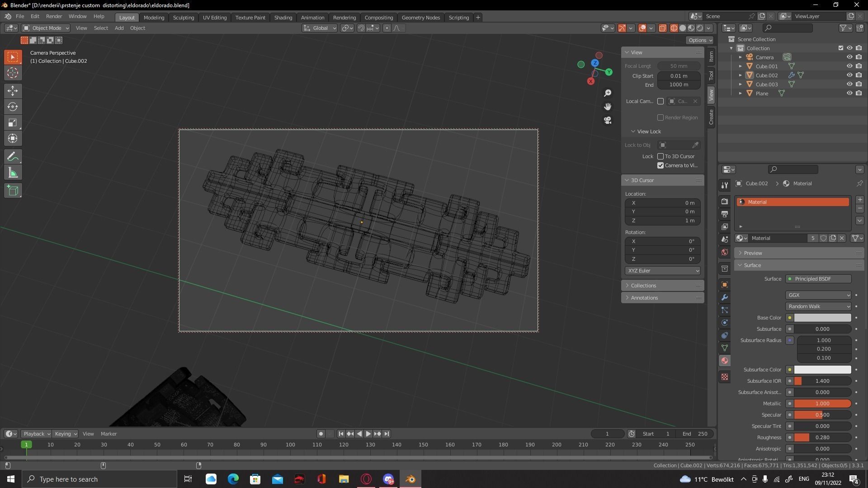Open the XYZ Euler rotation mode dropdown
The width and height of the screenshot is (868, 488).
(662, 271)
